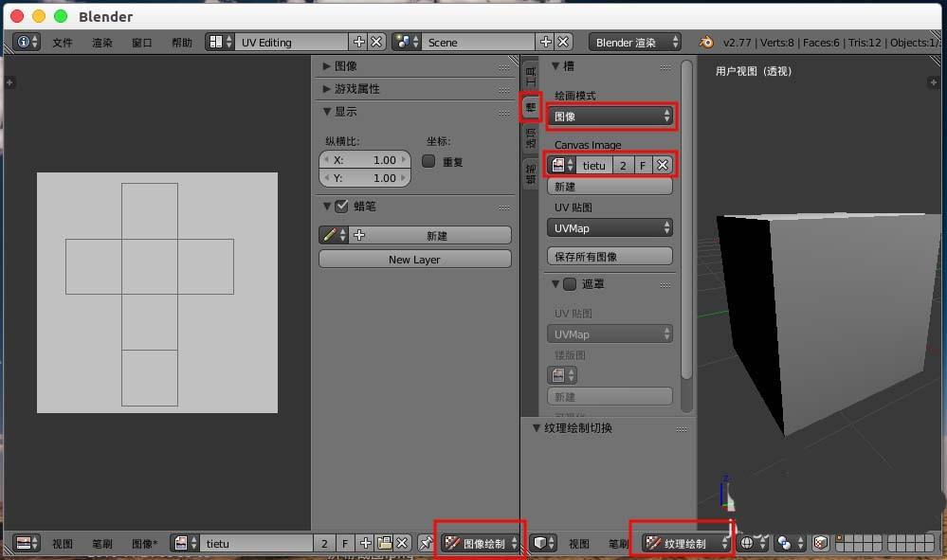The width and height of the screenshot is (947, 560).
Task: Click the snap element sphere icon in 3D header
Action: 782,543
